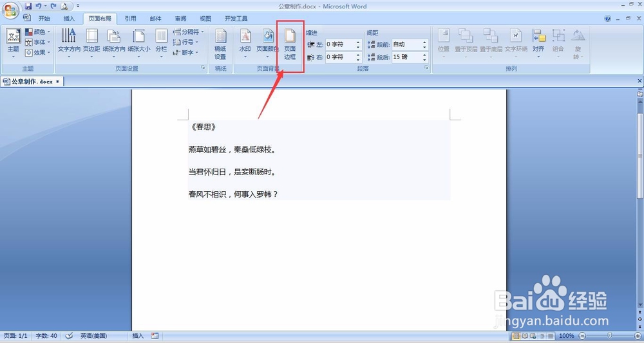Open 旋转 rotate options

click(578, 44)
